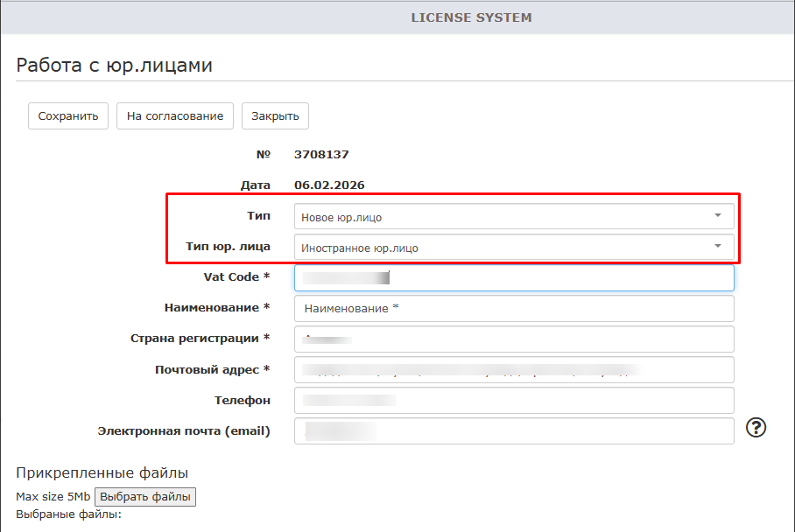Click the Выбраные файлы text label
This screenshot has width=795, height=532.
pyautogui.click(x=68, y=514)
